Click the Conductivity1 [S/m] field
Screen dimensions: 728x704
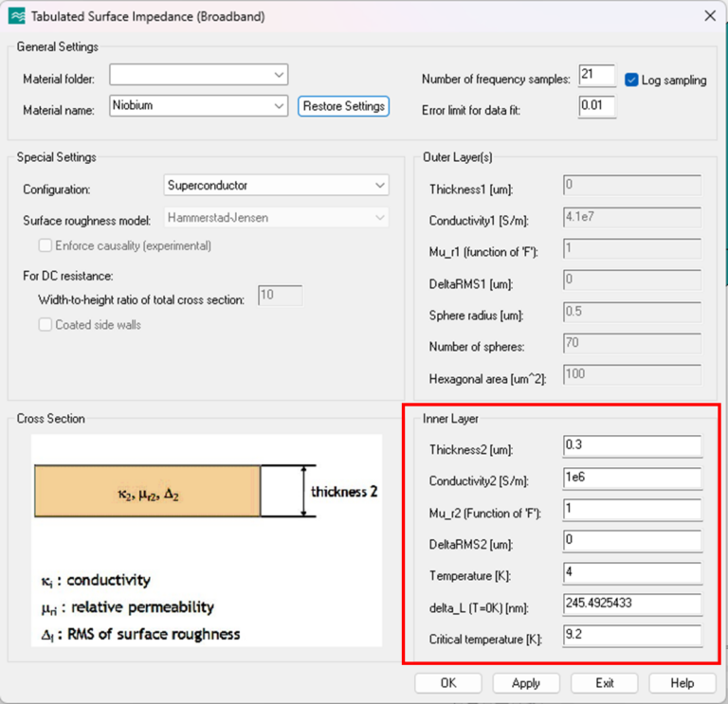pyautogui.click(x=632, y=218)
